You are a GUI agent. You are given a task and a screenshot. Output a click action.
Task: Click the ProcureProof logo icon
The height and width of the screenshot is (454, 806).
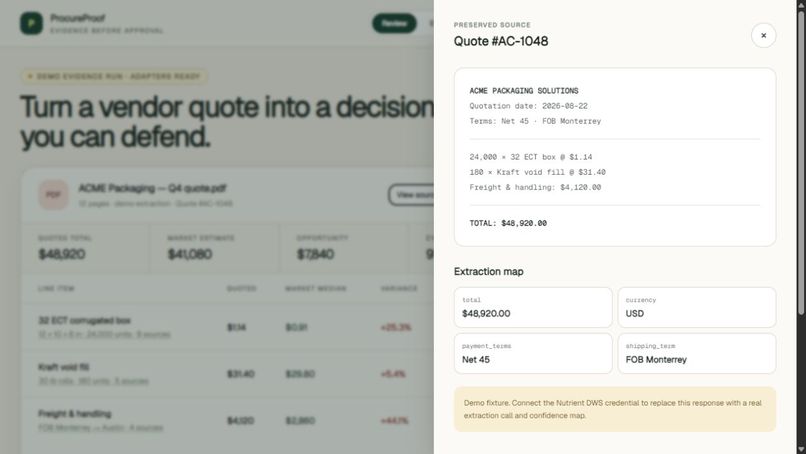pyautogui.click(x=31, y=23)
